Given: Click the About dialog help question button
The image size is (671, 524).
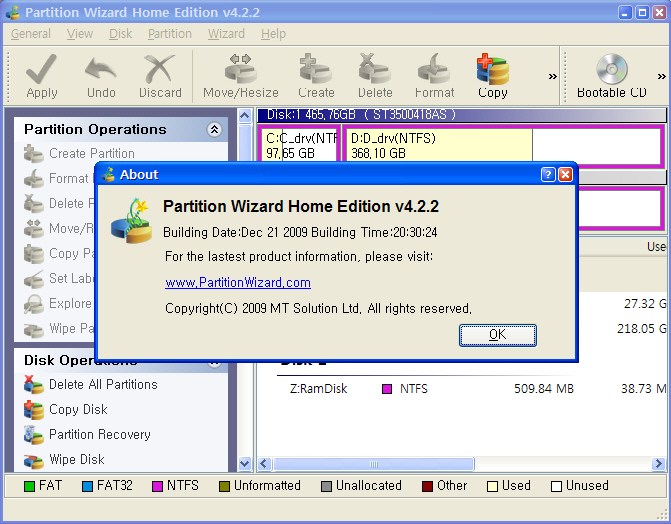Looking at the screenshot, I should (x=548, y=174).
